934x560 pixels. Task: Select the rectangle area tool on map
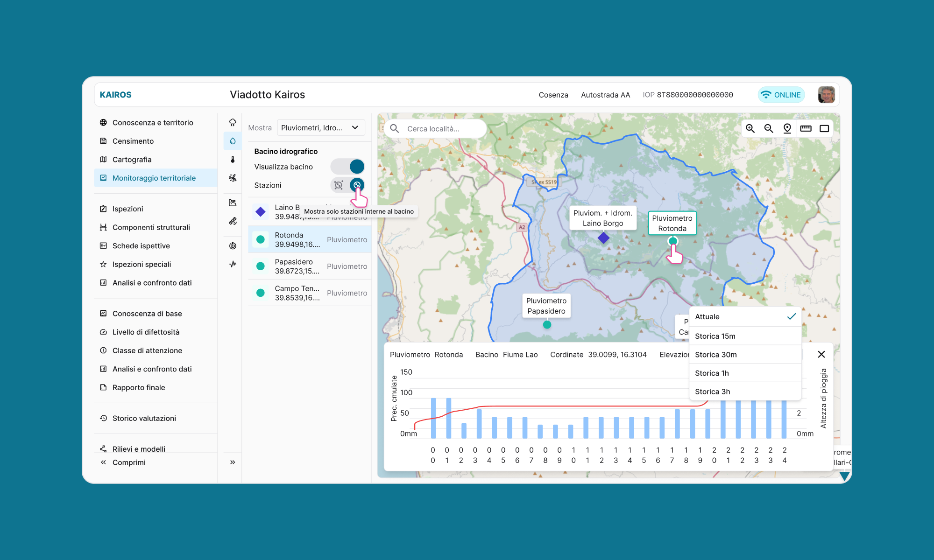click(x=824, y=128)
